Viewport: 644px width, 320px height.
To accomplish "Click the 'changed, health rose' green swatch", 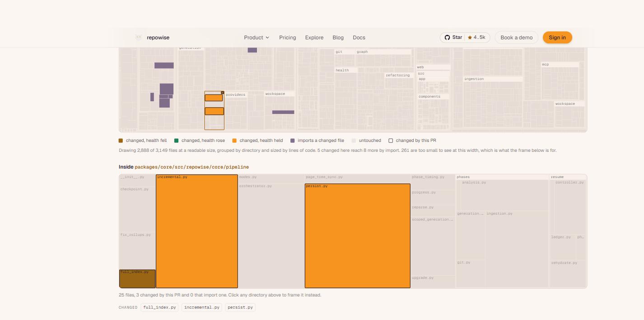I will (x=177, y=141).
